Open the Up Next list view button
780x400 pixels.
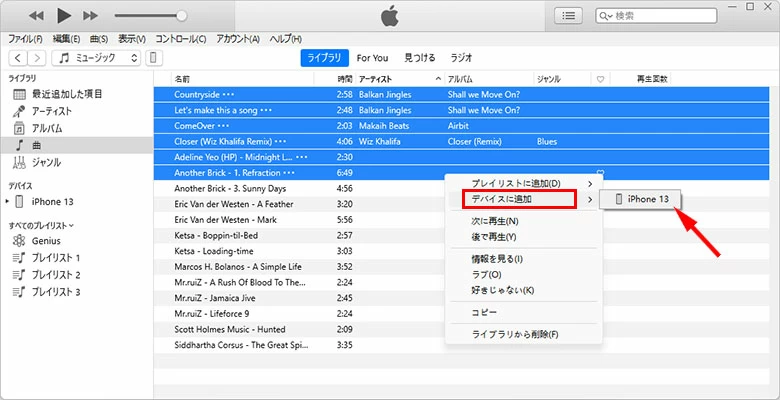click(x=570, y=16)
